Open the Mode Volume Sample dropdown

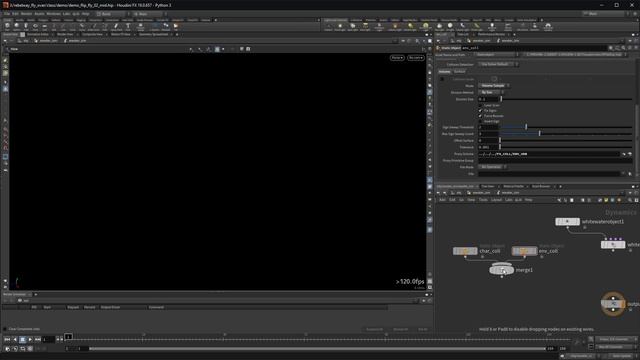[494, 86]
